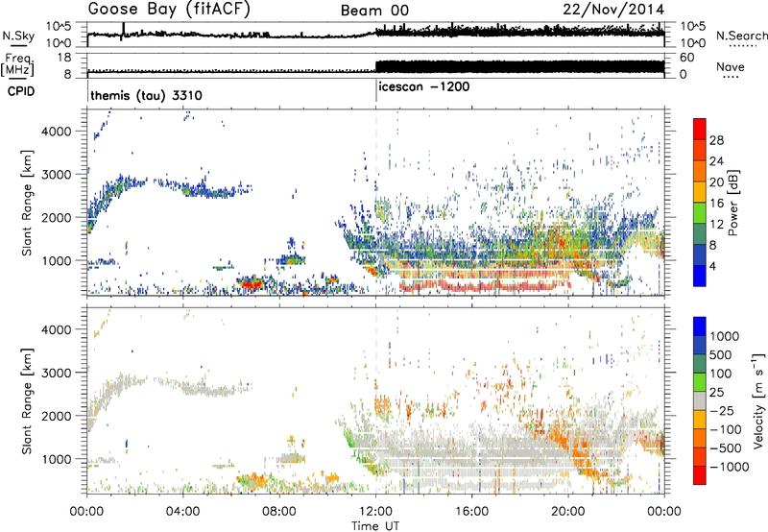Click the '4000' tick on the power panel
The height and width of the screenshot is (532, 768).
tap(57, 132)
